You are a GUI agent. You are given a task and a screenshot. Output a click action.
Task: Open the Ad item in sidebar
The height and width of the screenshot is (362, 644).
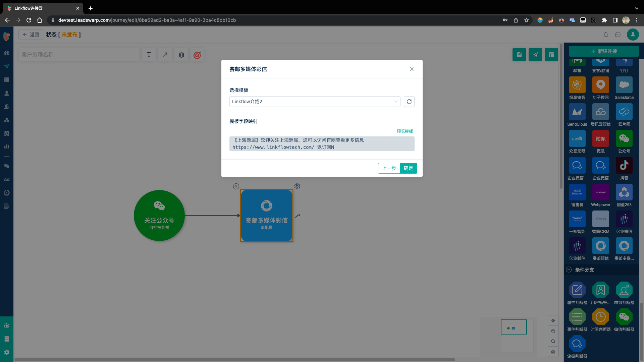point(7,179)
